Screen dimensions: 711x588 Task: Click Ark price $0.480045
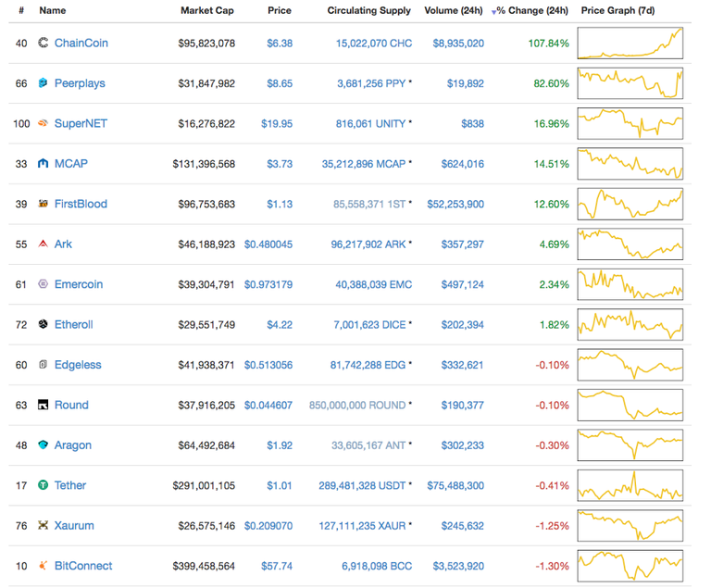[x=268, y=244]
